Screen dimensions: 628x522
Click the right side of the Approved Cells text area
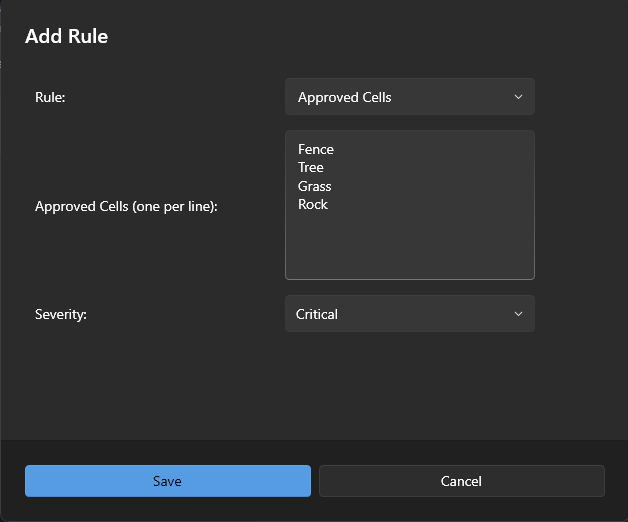coord(500,200)
